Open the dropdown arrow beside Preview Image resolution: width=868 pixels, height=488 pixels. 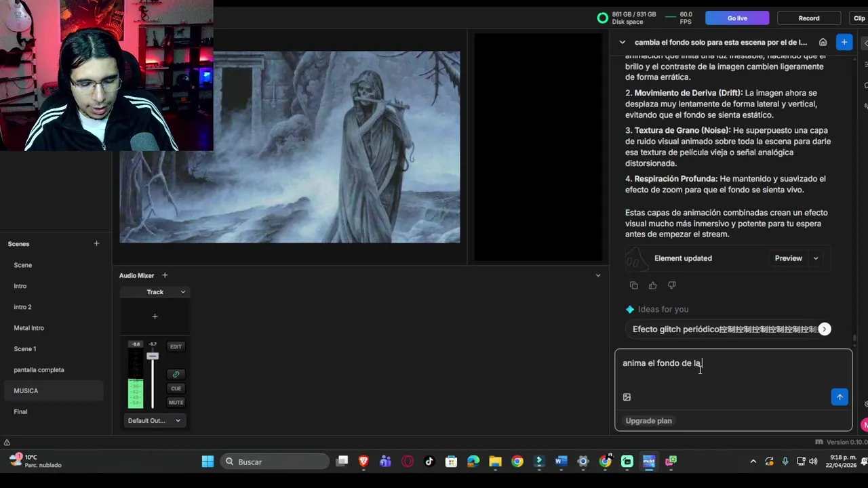click(x=816, y=258)
